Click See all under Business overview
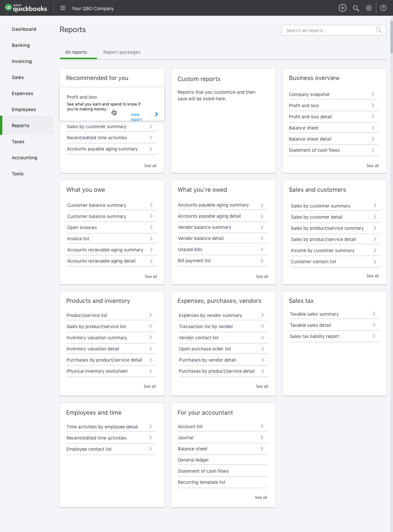 [373, 166]
